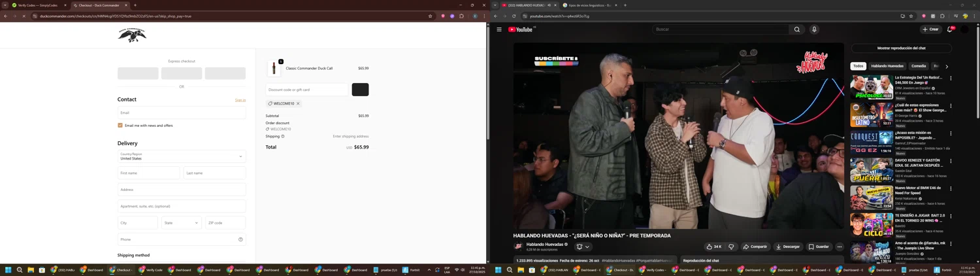This screenshot has height=276, width=980.
Task: Open File Explorer from left taskbar
Action: tap(31, 269)
